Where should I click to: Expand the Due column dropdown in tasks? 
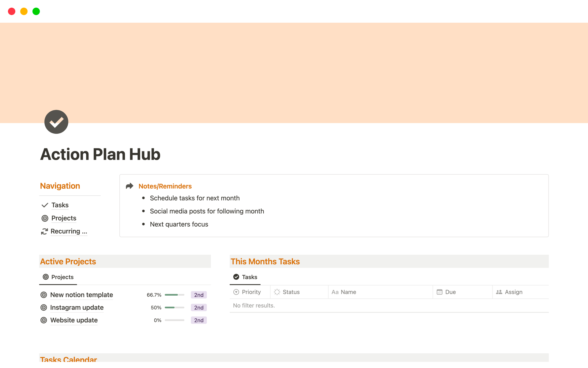click(x=449, y=292)
